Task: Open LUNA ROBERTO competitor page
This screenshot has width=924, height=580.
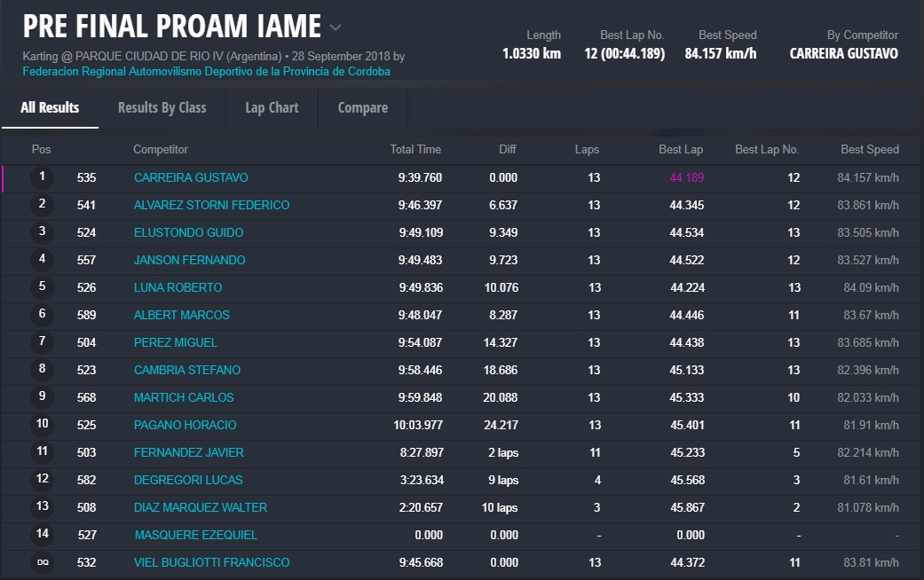Action: pos(178,287)
